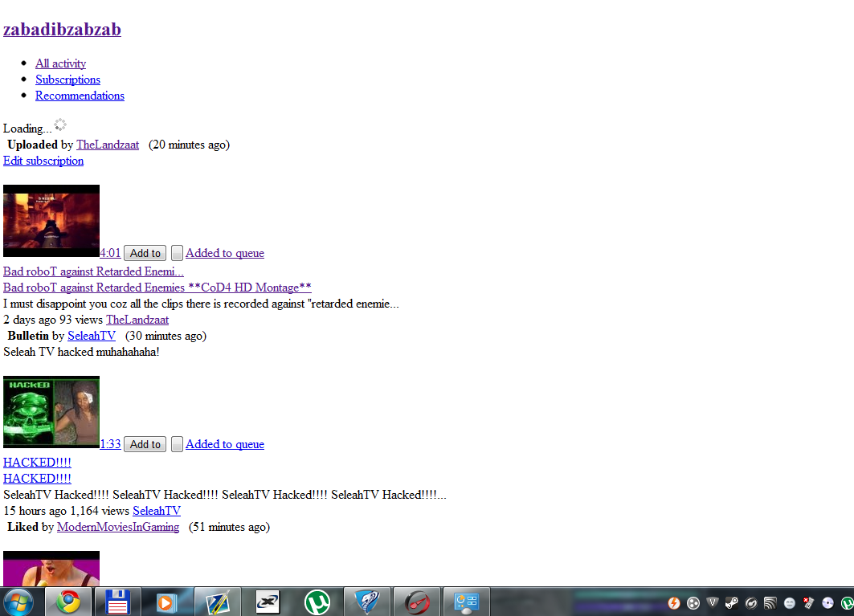This screenshot has height=616, width=854.
Task: Click the Edit subscription link
Action: (43, 161)
